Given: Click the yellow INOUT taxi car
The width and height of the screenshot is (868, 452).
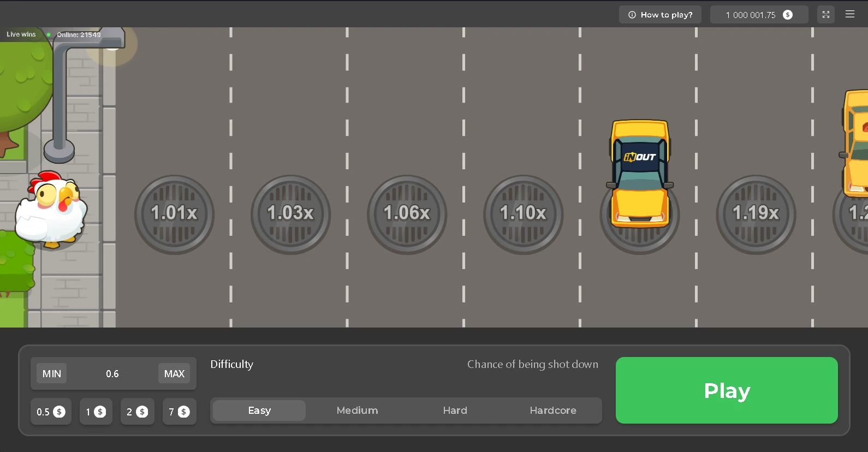Looking at the screenshot, I should click(640, 174).
